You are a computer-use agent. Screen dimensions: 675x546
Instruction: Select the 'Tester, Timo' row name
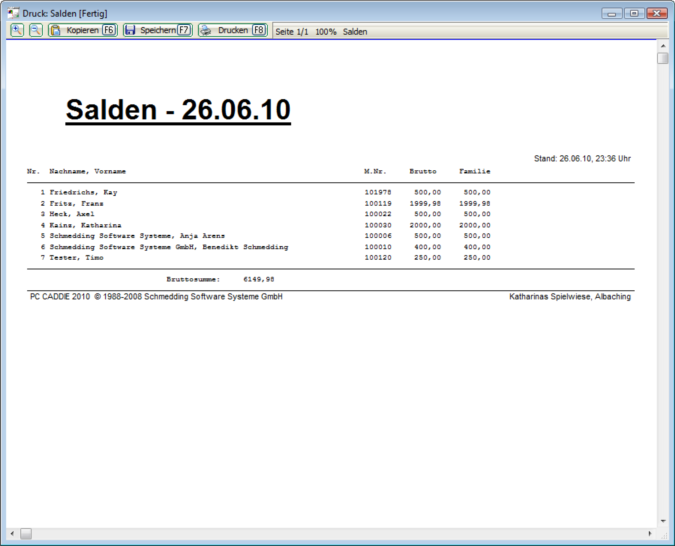point(76,257)
